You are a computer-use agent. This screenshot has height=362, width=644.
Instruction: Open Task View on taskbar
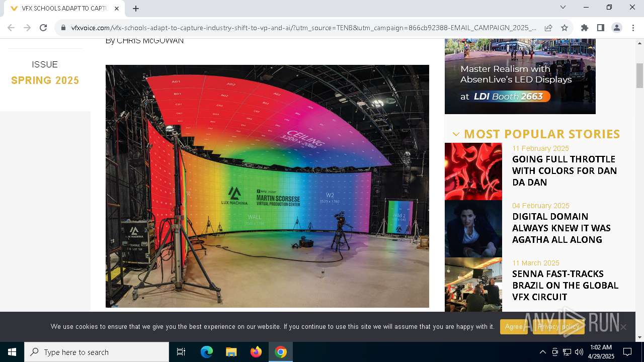[x=181, y=352]
